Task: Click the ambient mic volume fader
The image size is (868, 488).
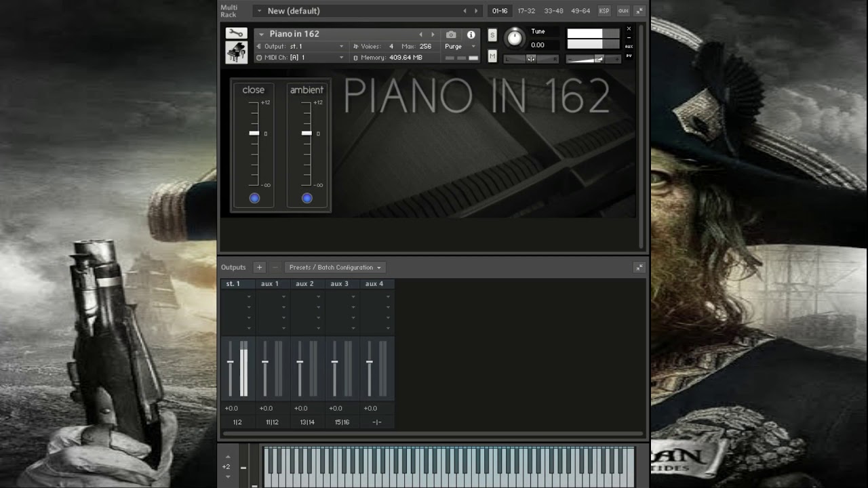Action: click(x=307, y=134)
